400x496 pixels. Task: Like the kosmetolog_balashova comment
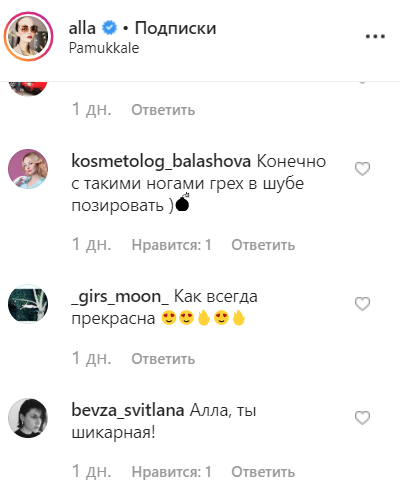[362, 169]
